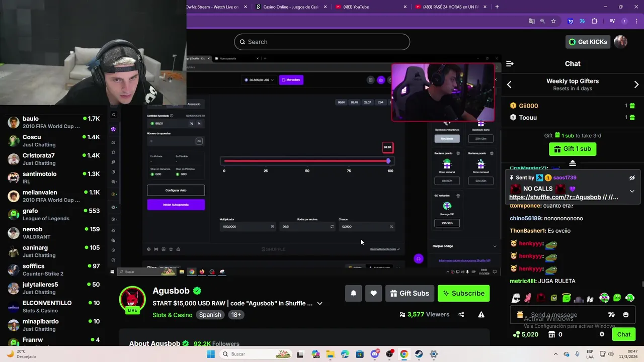Show next leaderboard with right chevron
Image resolution: width=644 pixels, height=362 pixels.
636,84
